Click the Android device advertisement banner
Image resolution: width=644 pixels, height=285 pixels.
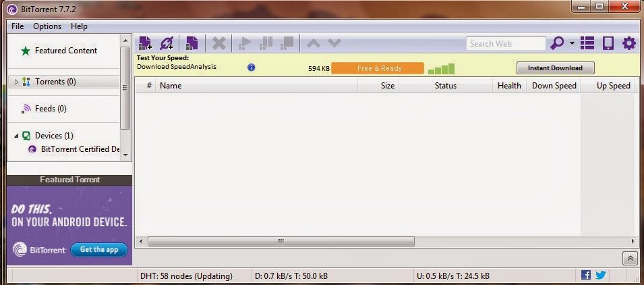pos(69,226)
